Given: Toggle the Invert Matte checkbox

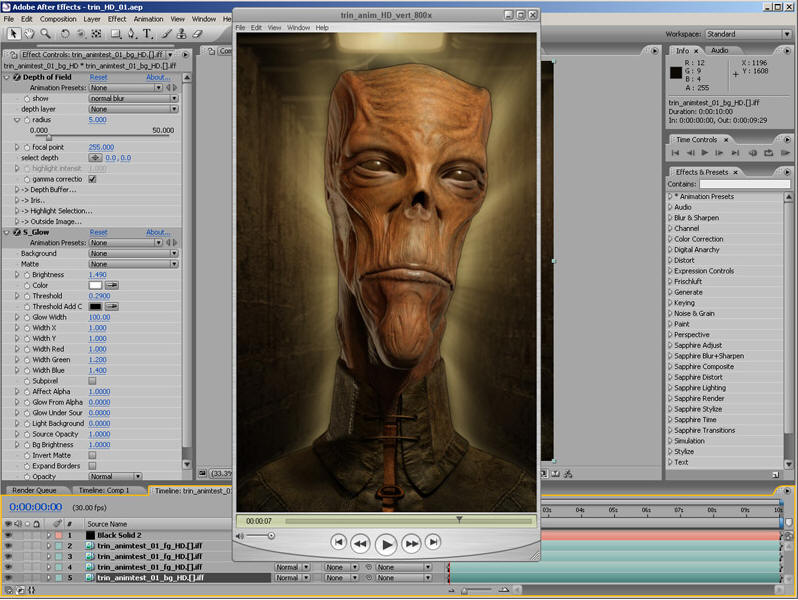Looking at the screenshot, I should tap(92, 455).
